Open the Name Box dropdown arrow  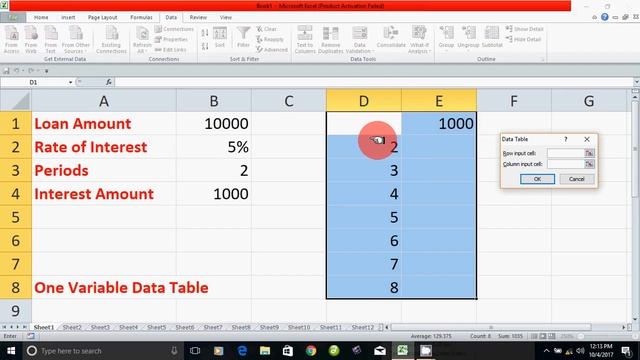[x=71, y=82]
